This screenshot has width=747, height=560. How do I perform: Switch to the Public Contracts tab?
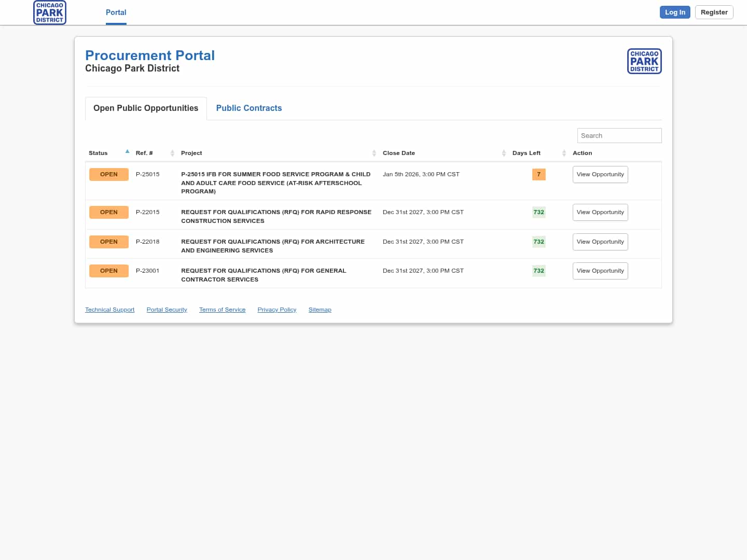(x=249, y=108)
